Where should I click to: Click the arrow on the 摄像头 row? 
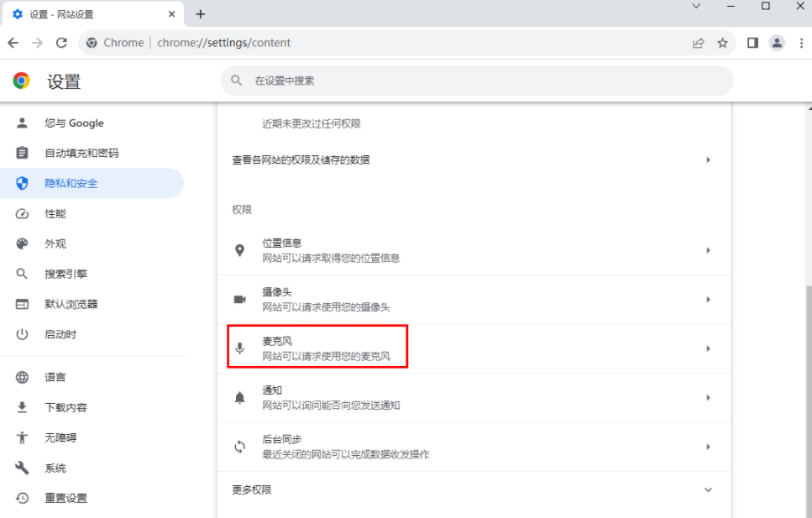coord(708,300)
